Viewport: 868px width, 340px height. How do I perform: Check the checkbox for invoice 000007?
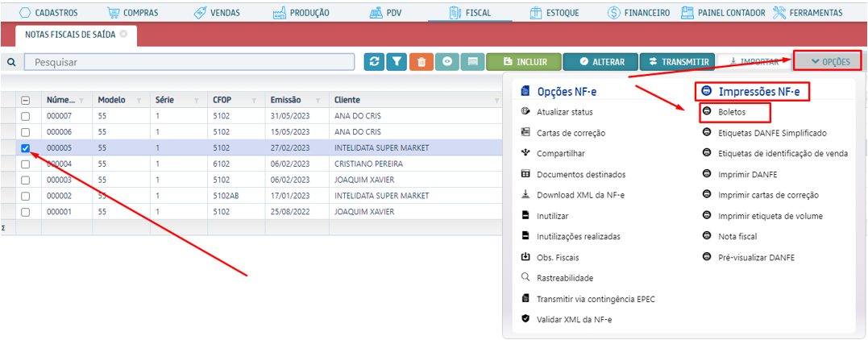(25, 116)
